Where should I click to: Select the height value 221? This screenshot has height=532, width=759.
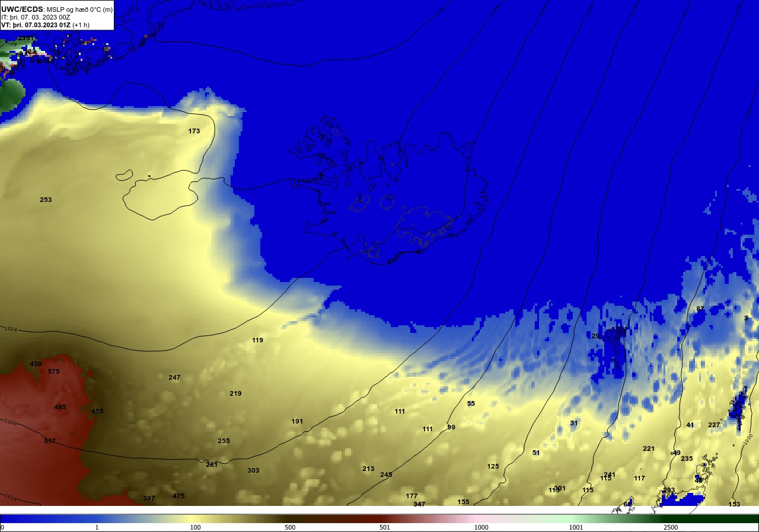pos(649,448)
